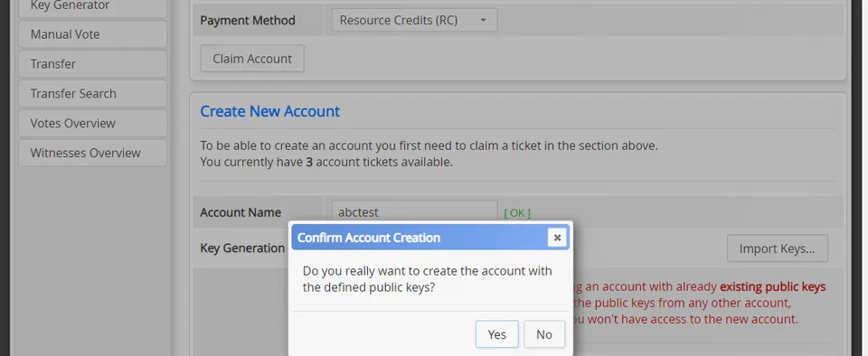Image resolution: width=868 pixels, height=356 pixels.
Task: Confirm account creation with Yes
Action: [x=496, y=334]
